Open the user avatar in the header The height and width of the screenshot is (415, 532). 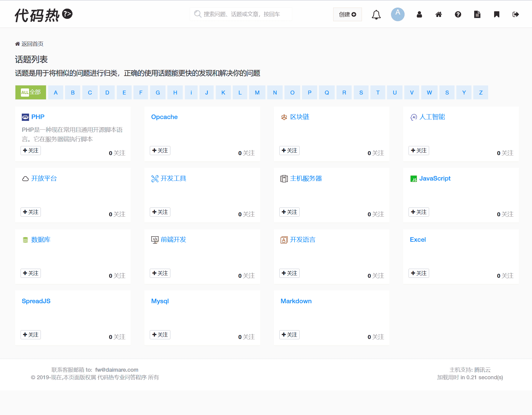pyautogui.click(x=398, y=14)
